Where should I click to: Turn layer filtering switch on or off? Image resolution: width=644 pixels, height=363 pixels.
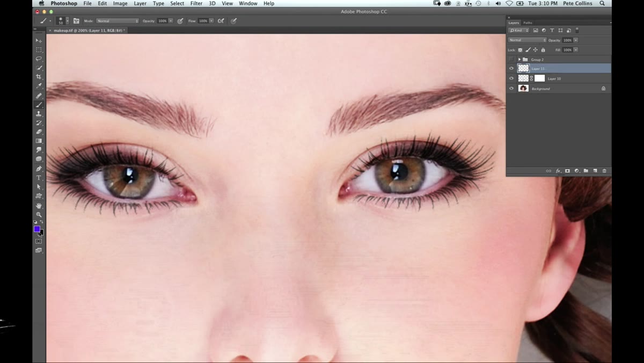(x=577, y=31)
